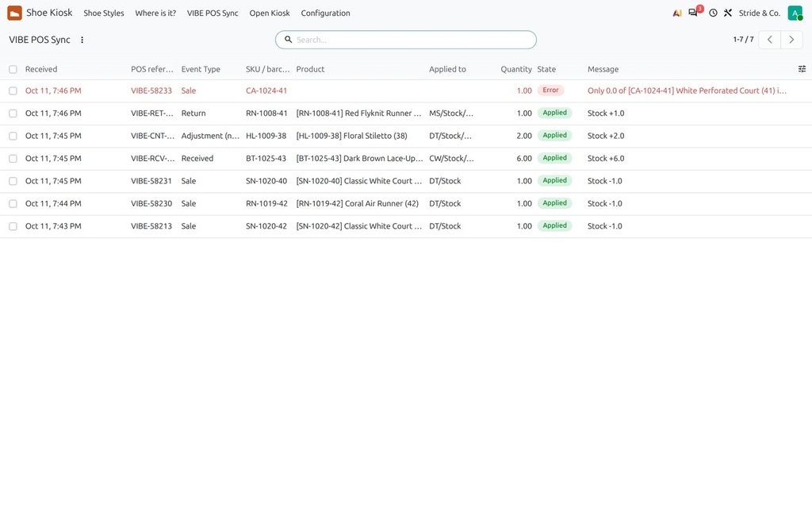The height and width of the screenshot is (508, 812).
Task: Sort by the SKU / barcode column header
Action: [x=267, y=69]
